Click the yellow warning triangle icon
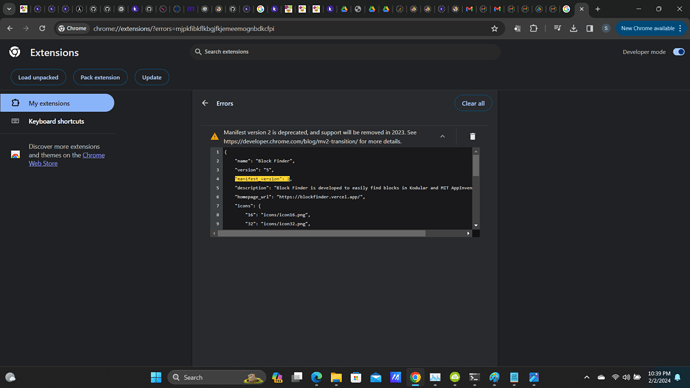The width and height of the screenshot is (690, 388). (x=214, y=136)
